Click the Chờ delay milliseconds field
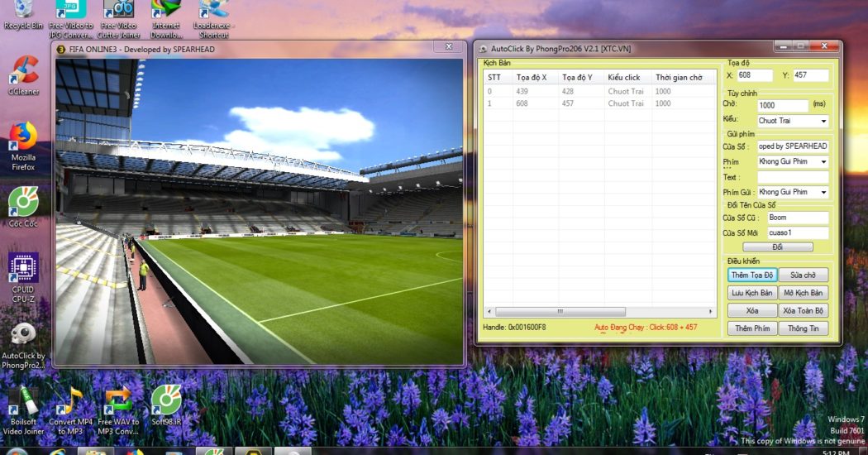The height and width of the screenshot is (455, 868). (783, 105)
